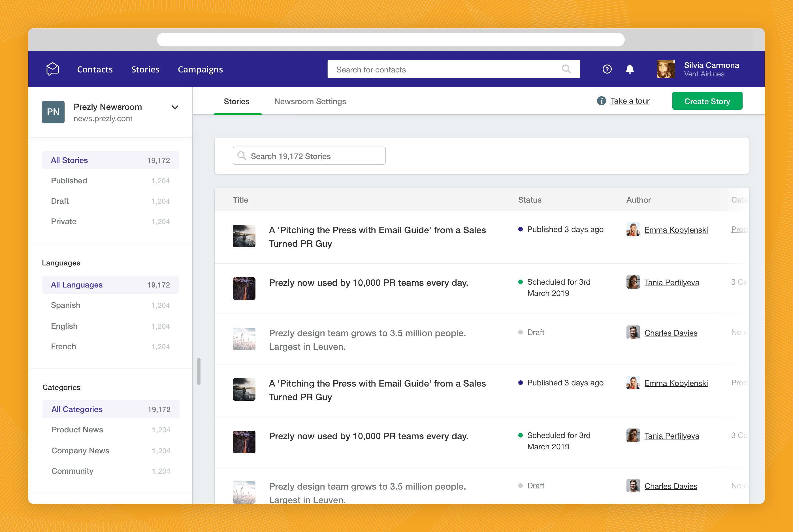Open thumbnail of first Pitching the Press story
Image resolution: width=793 pixels, height=532 pixels.
click(x=244, y=236)
